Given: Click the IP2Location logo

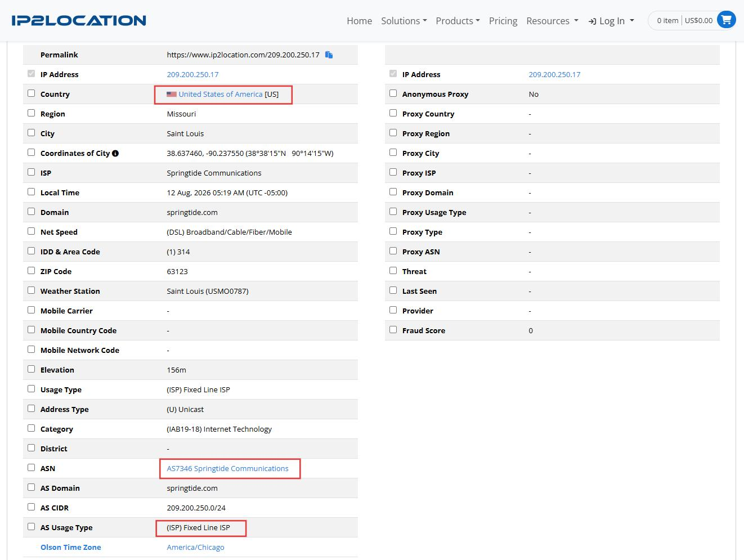Looking at the screenshot, I should [79, 20].
